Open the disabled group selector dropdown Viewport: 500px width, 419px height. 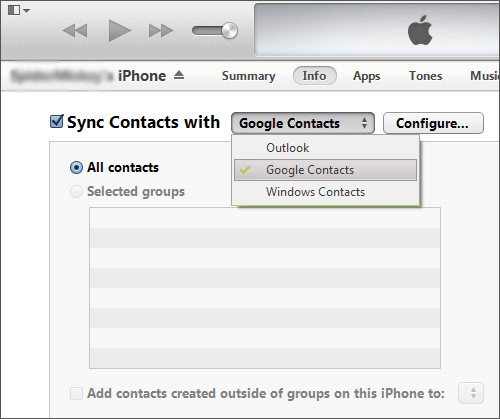coord(471,393)
